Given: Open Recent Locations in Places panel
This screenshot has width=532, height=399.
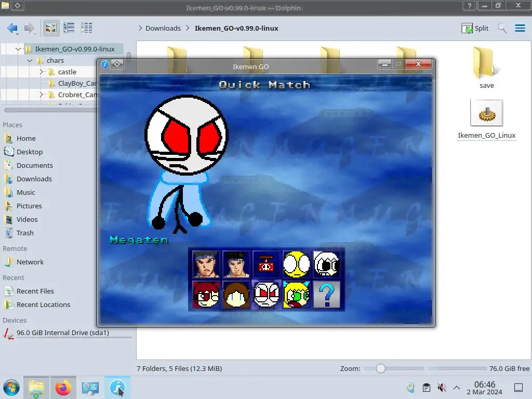Looking at the screenshot, I should click(43, 304).
